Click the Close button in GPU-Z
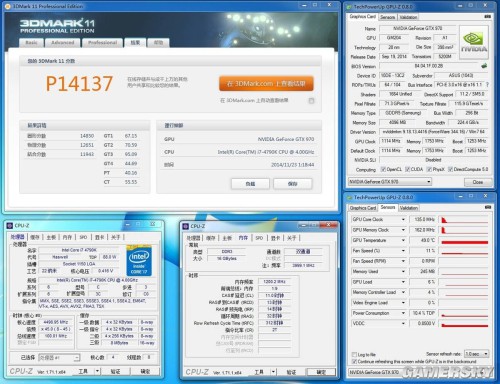 pos(478,182)
